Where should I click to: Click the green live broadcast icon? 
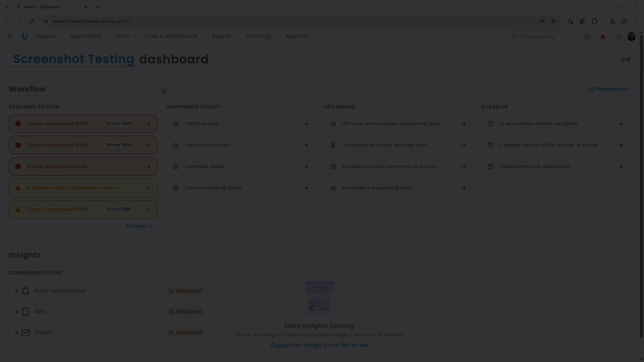[625, 59]
